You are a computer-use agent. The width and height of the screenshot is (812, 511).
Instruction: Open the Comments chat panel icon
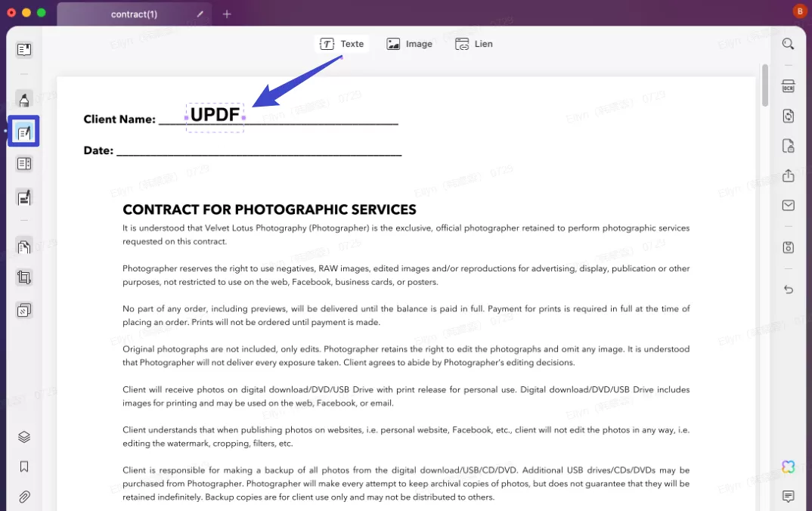click(x=788, y=497)
